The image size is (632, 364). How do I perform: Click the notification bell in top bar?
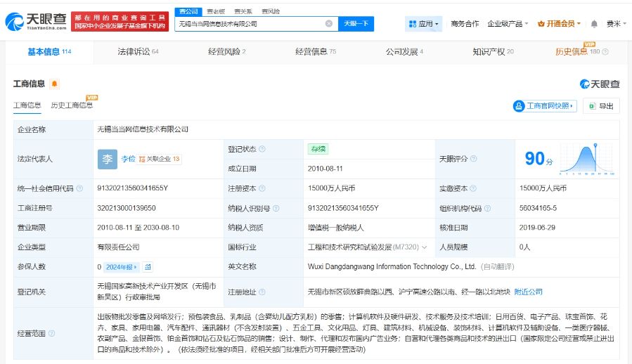(x=594, y=24)
